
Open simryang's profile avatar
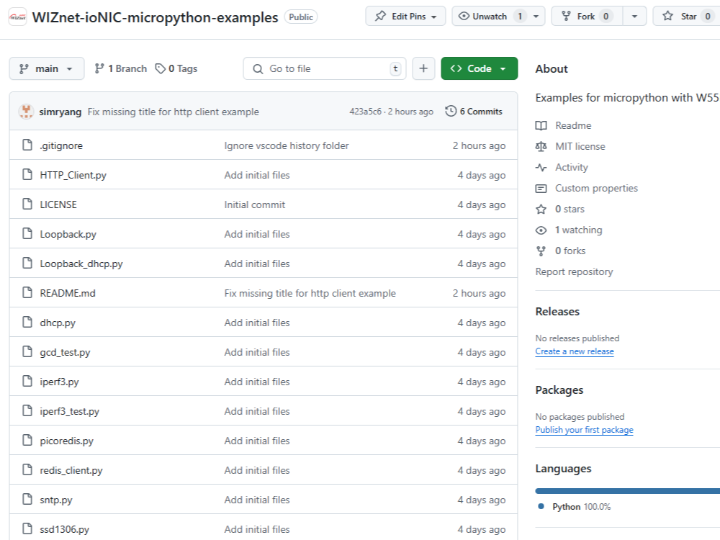coord(26,112)
